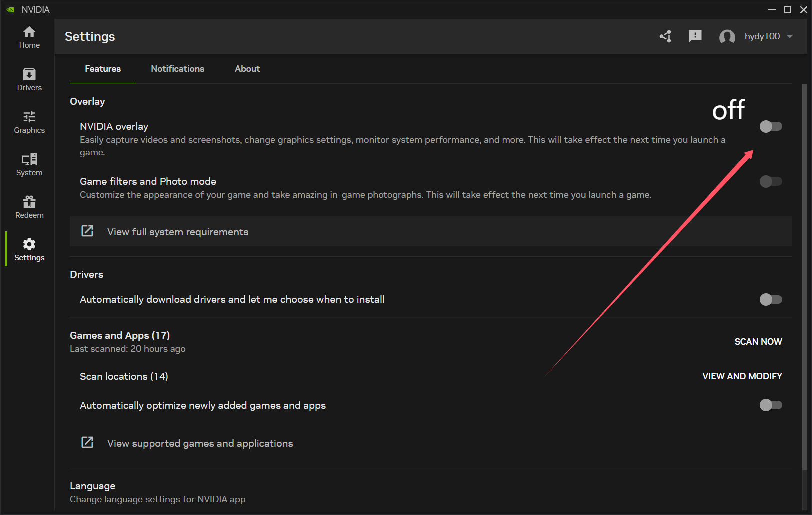Maximize the NVIDIA app window
The image size is (812, 515).
788,10
